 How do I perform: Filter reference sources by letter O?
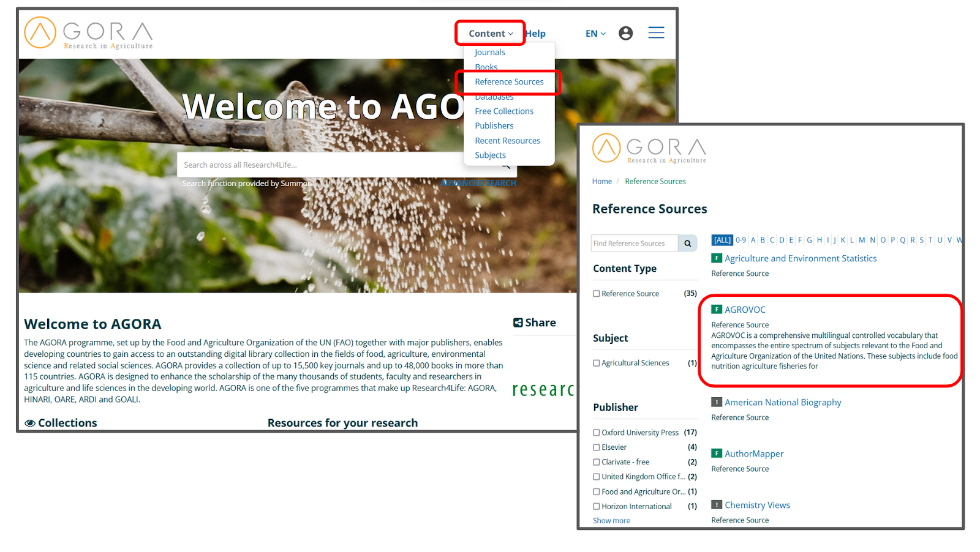click(x=883, y=240)
